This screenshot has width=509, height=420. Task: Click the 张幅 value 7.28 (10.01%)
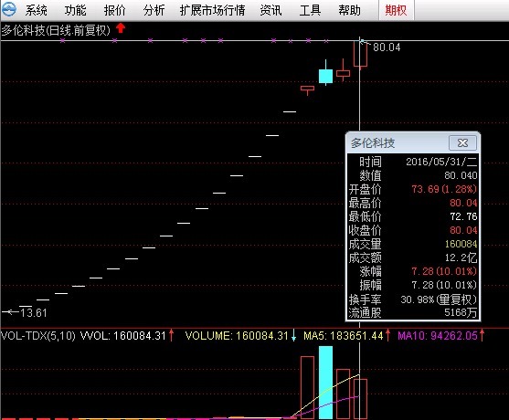(x=444, y=271)
